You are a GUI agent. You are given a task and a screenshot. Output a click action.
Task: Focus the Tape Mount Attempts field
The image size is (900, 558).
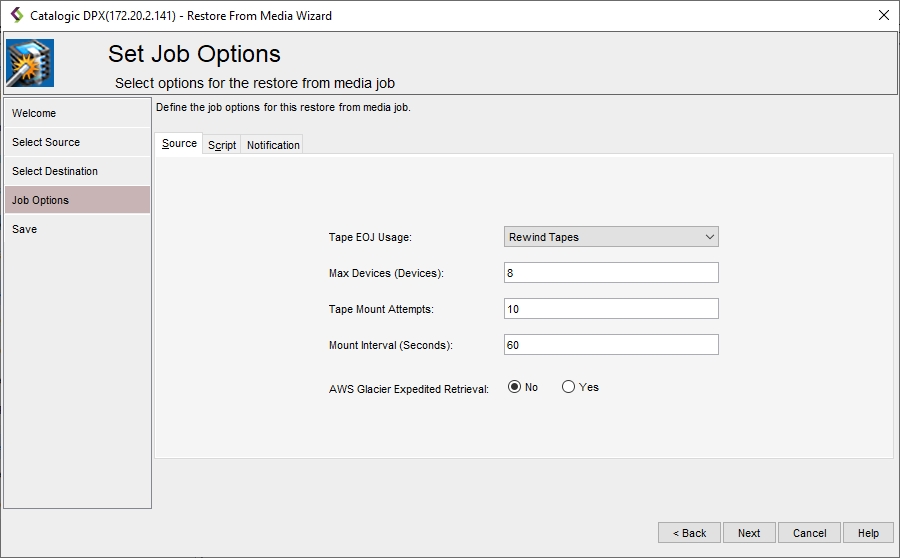[610, 309]
